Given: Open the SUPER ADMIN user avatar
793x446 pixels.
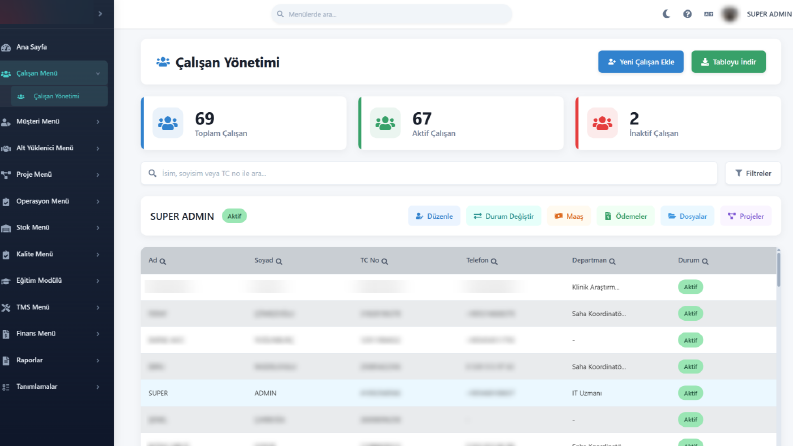Looking at the screenshot, I should click(730, 14).
